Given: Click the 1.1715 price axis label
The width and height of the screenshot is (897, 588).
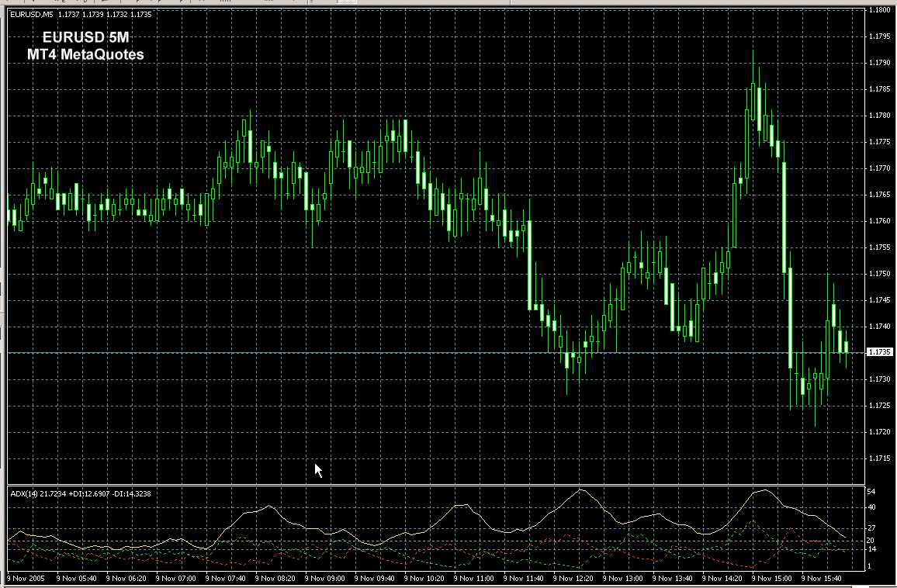Looking at the screenshot, I should pyautogui.click(x=880, y=458).
